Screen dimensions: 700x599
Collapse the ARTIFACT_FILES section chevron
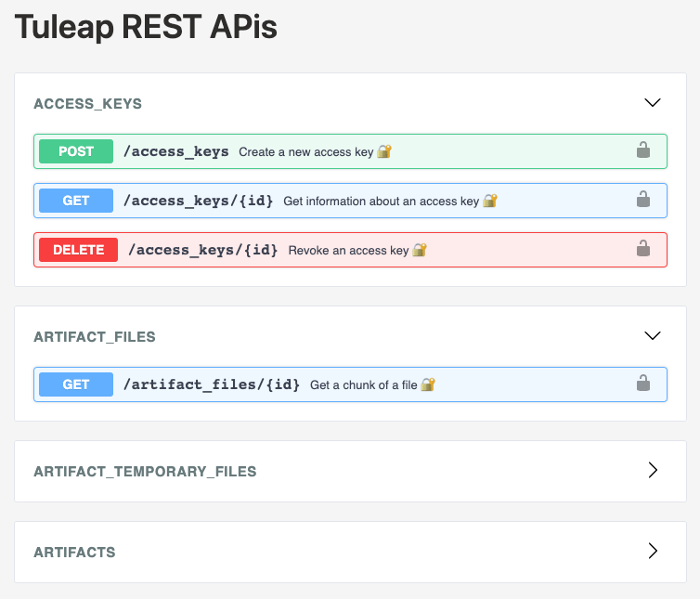[x=653, y=336]
